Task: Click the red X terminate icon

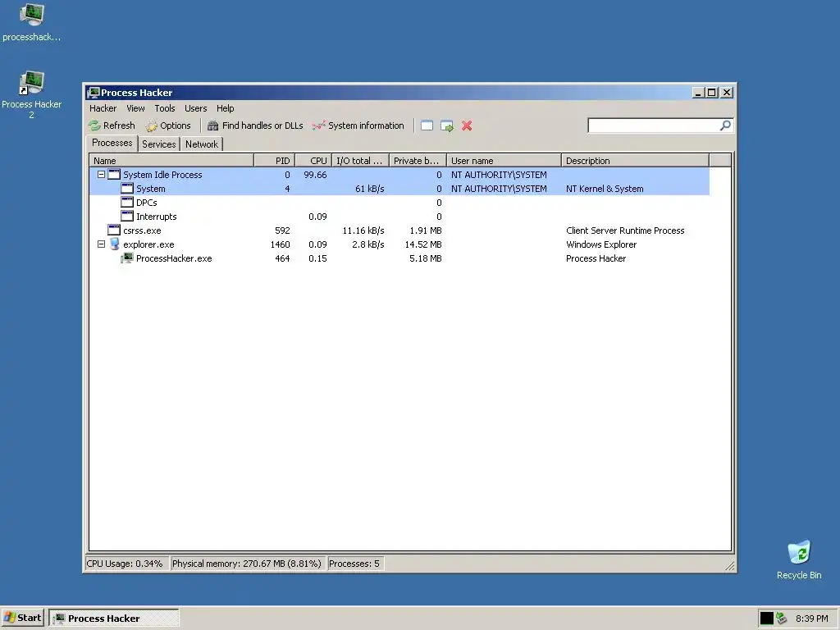Action: click(x=467, y=126)
